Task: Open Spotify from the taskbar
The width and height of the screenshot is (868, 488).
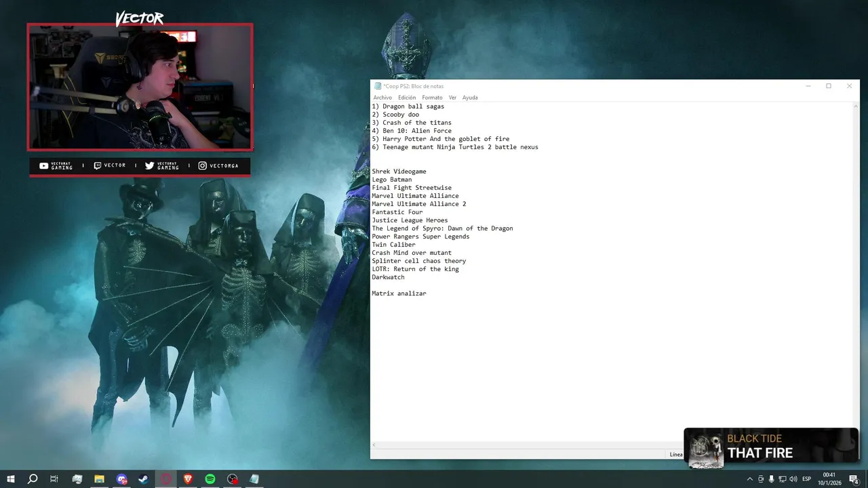Action: tap(210, 479)
